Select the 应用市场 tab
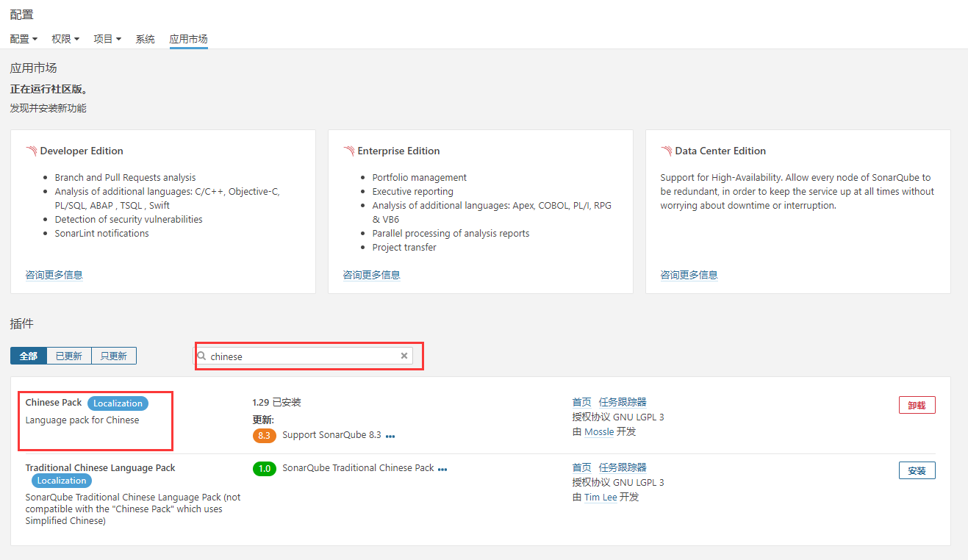968x560 pixels. coord(189,39)
